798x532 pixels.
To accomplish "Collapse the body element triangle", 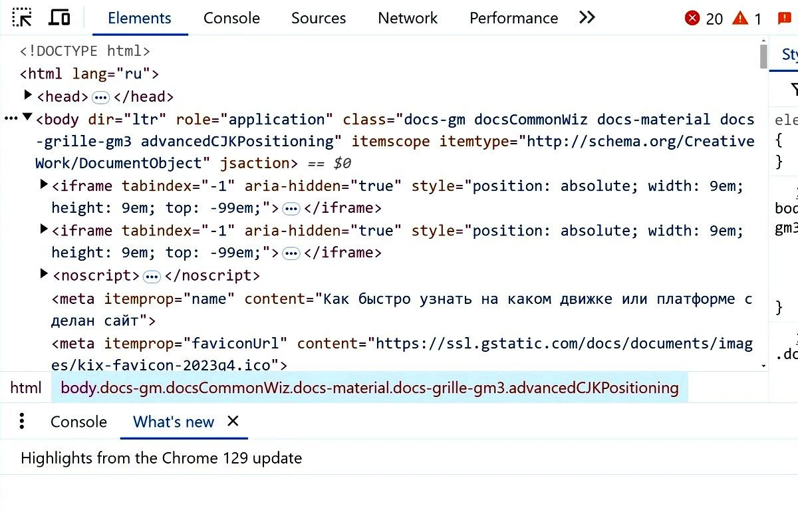I will tap(27, 118).
